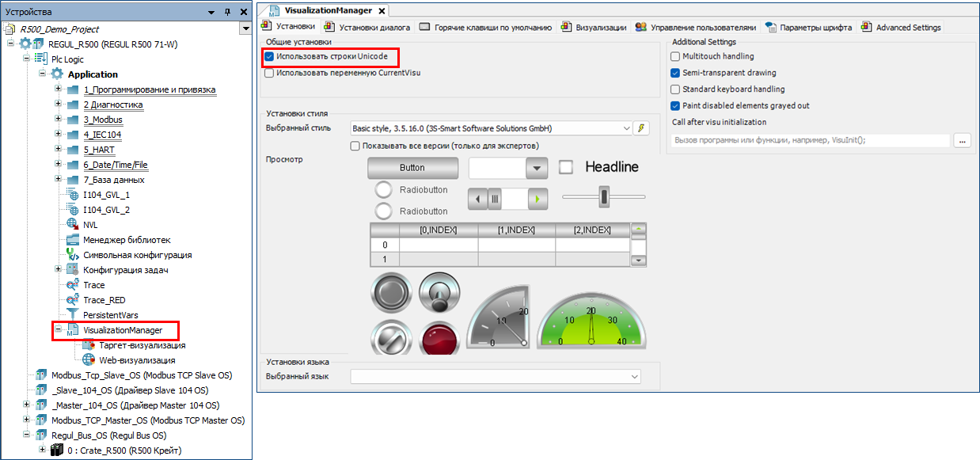980x460 pixels.
Task: Click the NVL network variable icon
Action: 73,225
